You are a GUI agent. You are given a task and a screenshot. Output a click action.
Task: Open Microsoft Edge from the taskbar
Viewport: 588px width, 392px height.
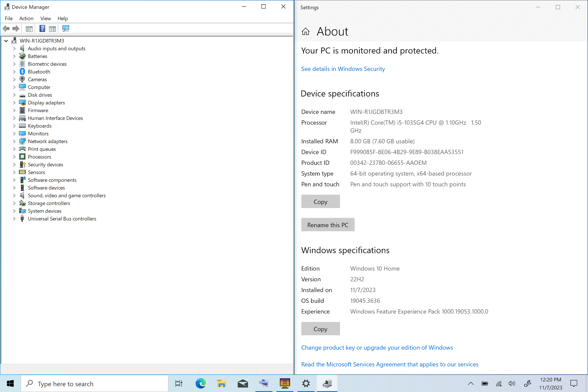click(x=200, y=384)
